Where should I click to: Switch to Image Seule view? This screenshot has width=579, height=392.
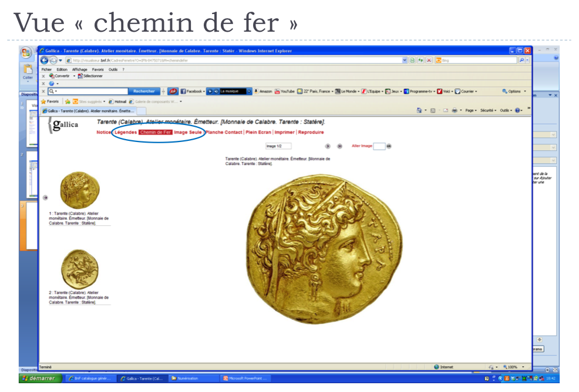pos(188,132)
